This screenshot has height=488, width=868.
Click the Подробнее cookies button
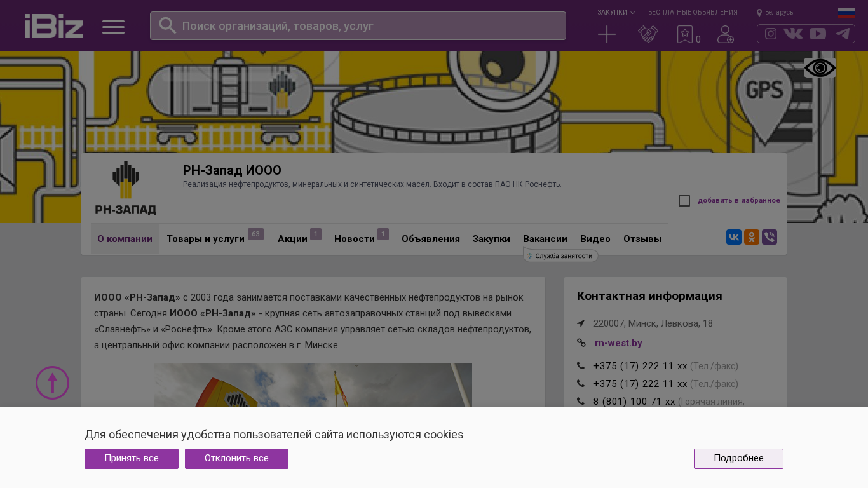(738, 459)
